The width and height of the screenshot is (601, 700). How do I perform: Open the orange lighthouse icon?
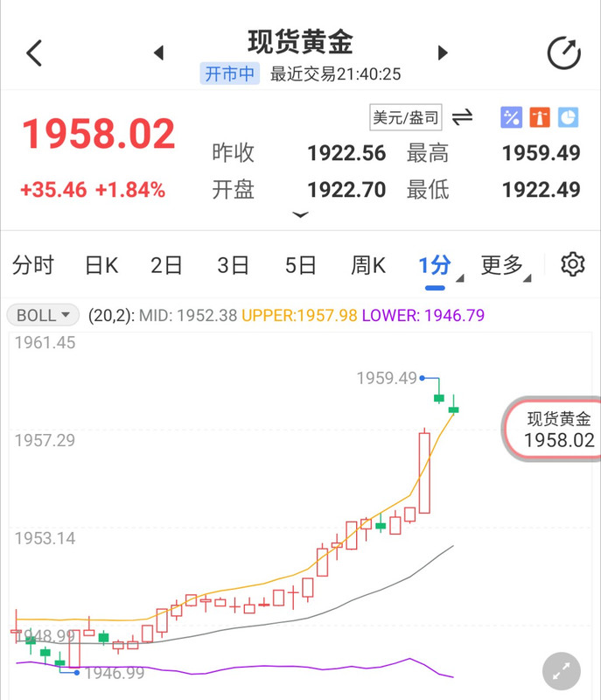pos(540,117)
